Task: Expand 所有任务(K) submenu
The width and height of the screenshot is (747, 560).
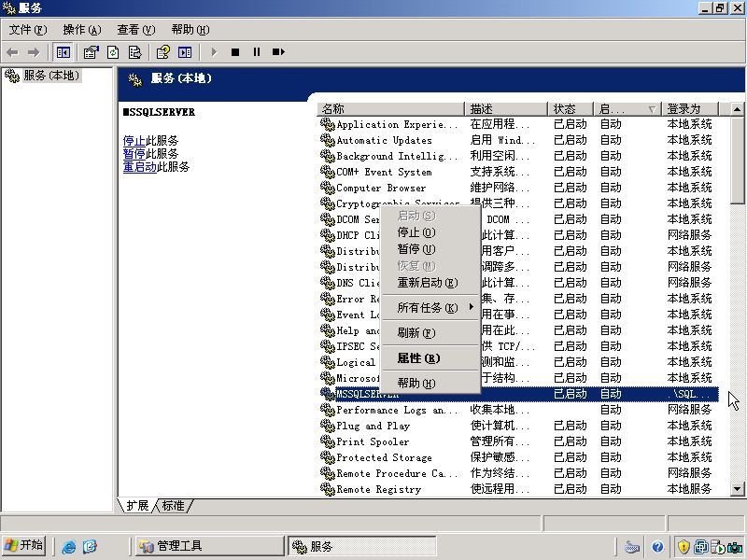Action: (x=429, y=308)
